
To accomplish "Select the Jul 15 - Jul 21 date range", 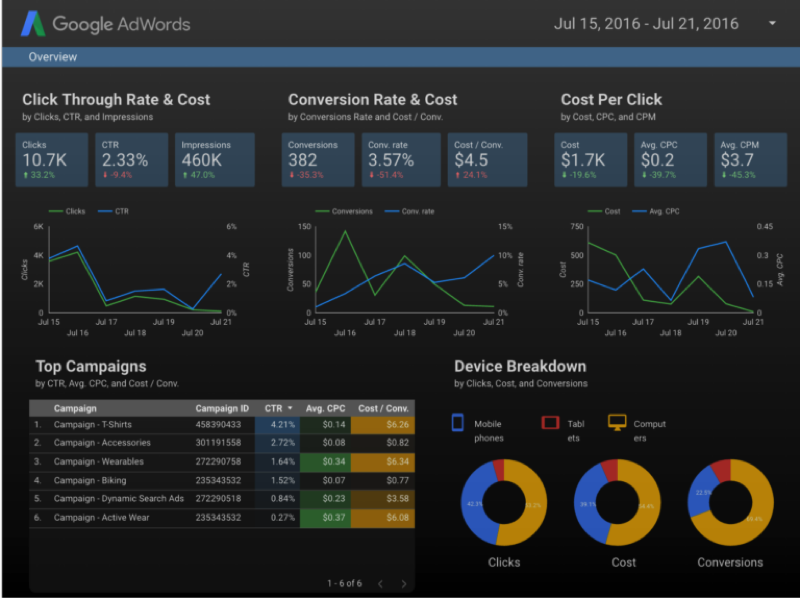I will pyautogui.click(x=646, y=23).
